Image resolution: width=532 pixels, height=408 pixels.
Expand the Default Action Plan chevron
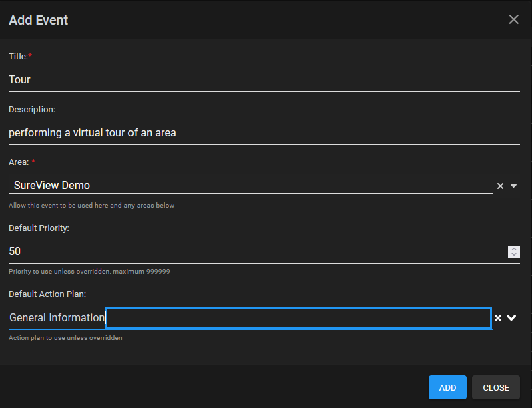click(511, 318)
